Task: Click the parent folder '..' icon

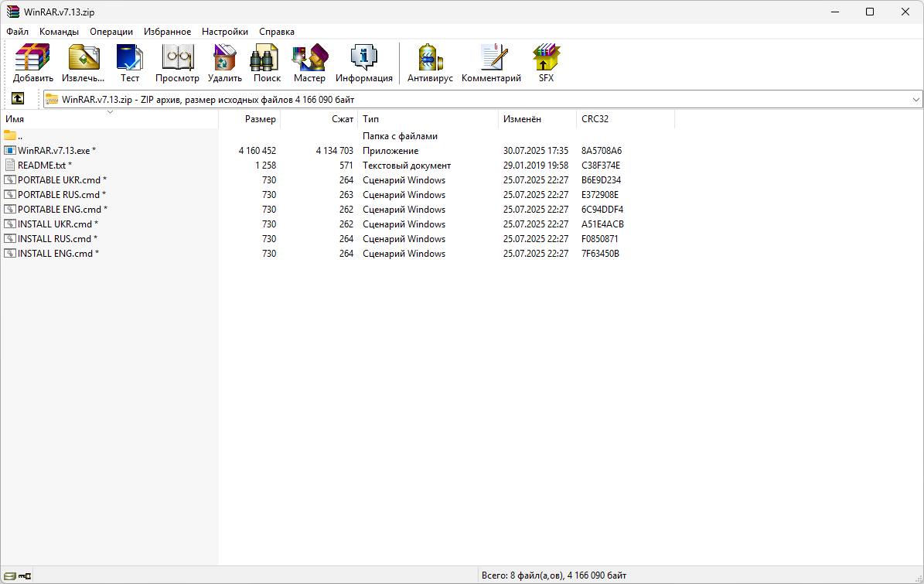Action: 10,135
